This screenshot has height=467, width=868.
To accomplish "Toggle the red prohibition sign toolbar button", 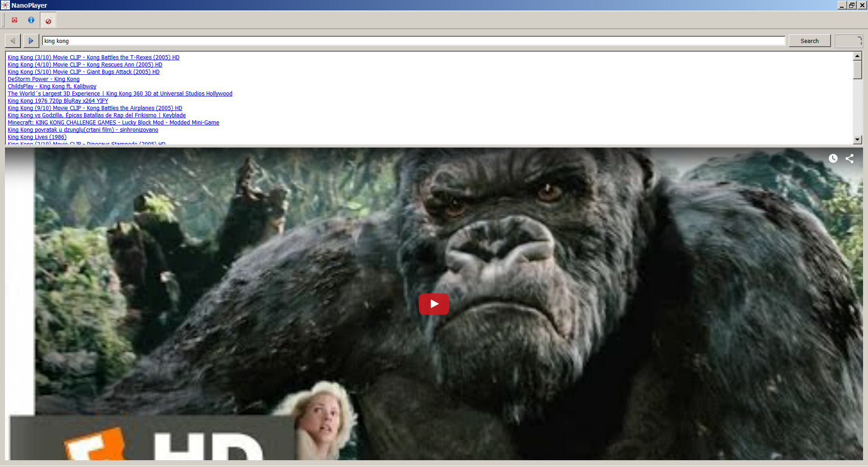I will tap(48, 20).
